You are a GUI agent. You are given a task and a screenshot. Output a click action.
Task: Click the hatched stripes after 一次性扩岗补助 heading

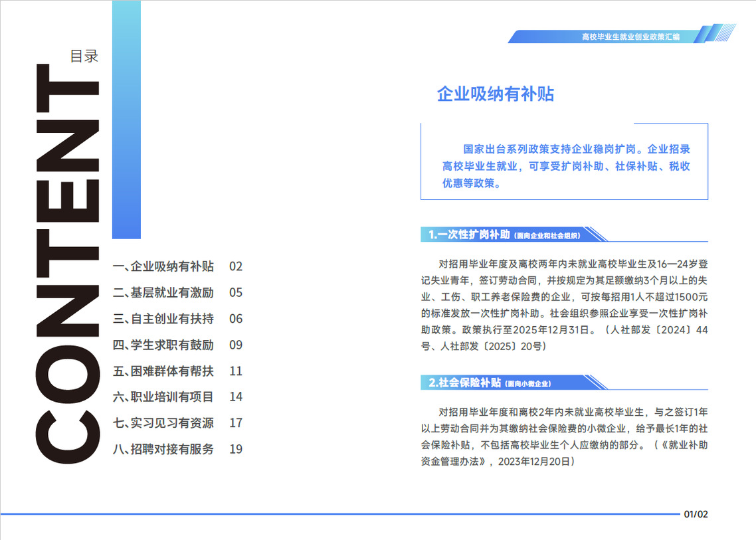click(595, 234)
